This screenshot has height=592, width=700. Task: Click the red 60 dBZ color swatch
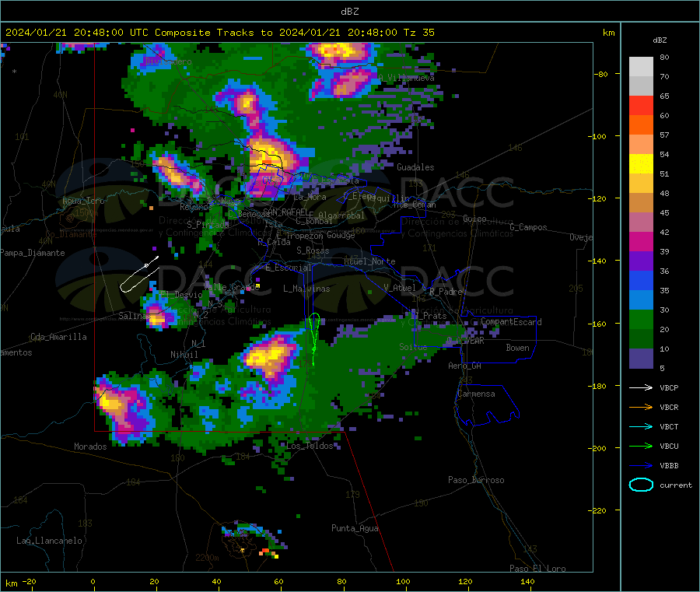(x=641, y=105)
